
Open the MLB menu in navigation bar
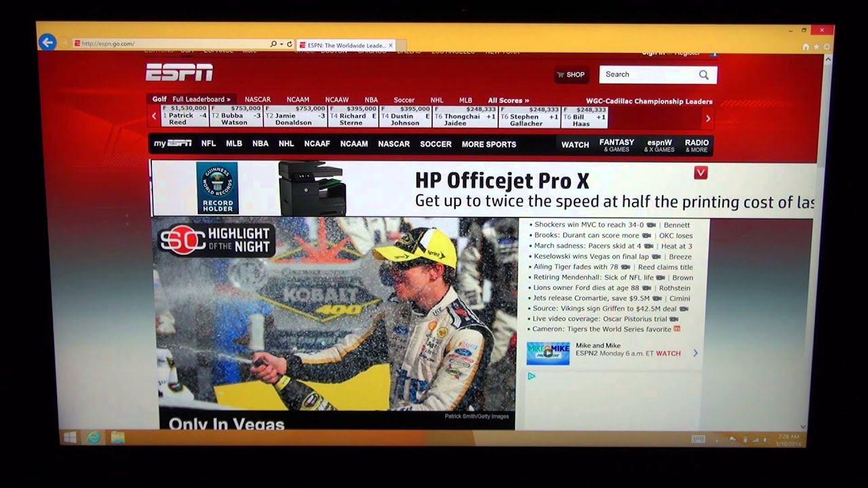[x=234, y=144]
